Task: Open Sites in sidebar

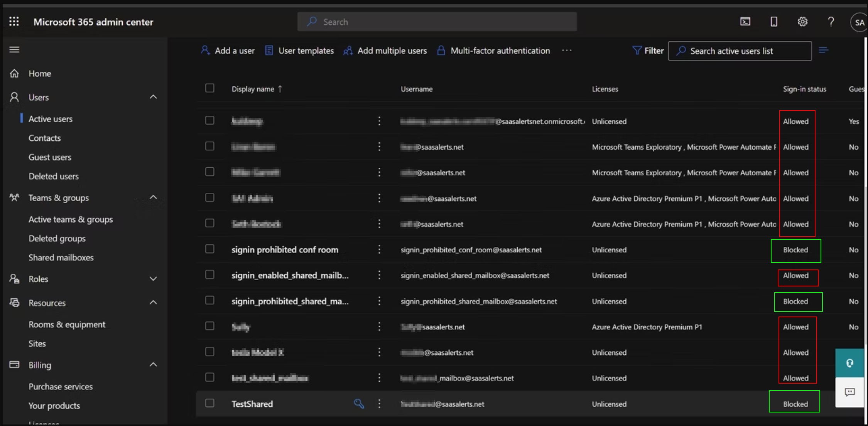Action: pyautogui.click(x=37, y=343)
